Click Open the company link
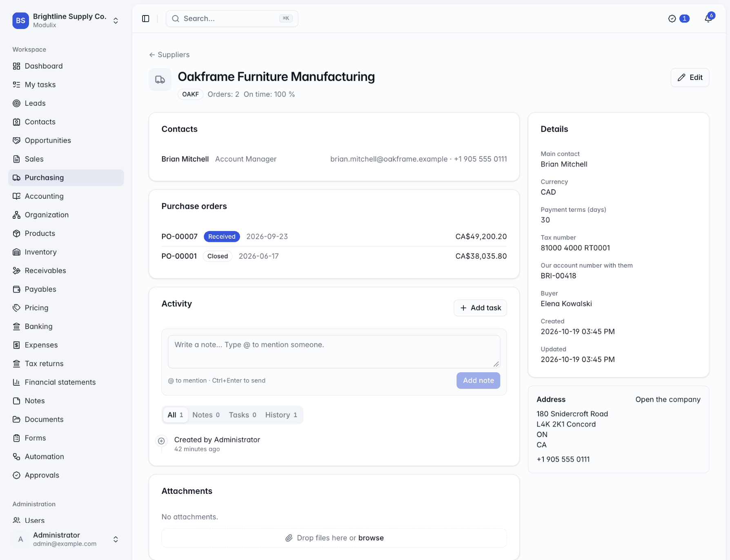The image size is (730, 560). [668, 399]
